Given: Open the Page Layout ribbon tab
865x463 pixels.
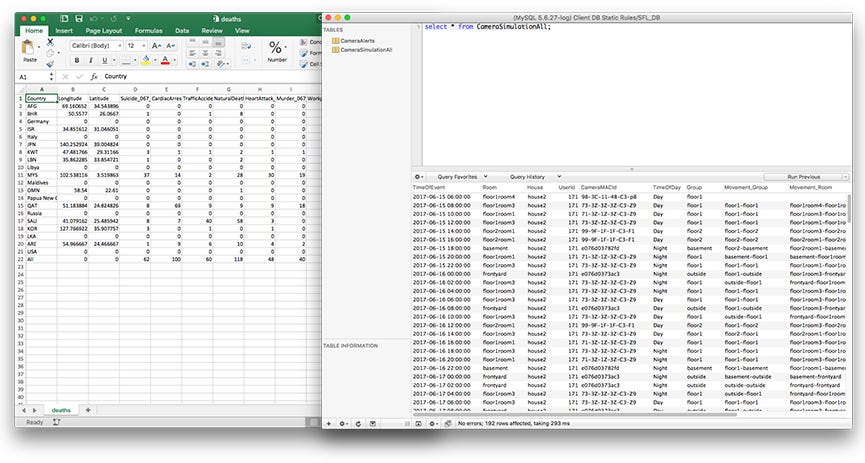Looking at the screenshot, I should click(104, 31).
